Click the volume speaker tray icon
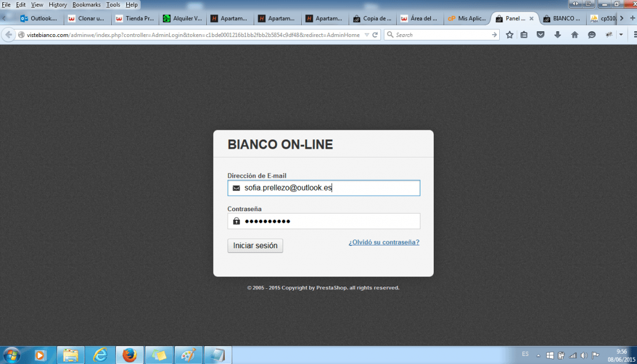 pos(584,355)
